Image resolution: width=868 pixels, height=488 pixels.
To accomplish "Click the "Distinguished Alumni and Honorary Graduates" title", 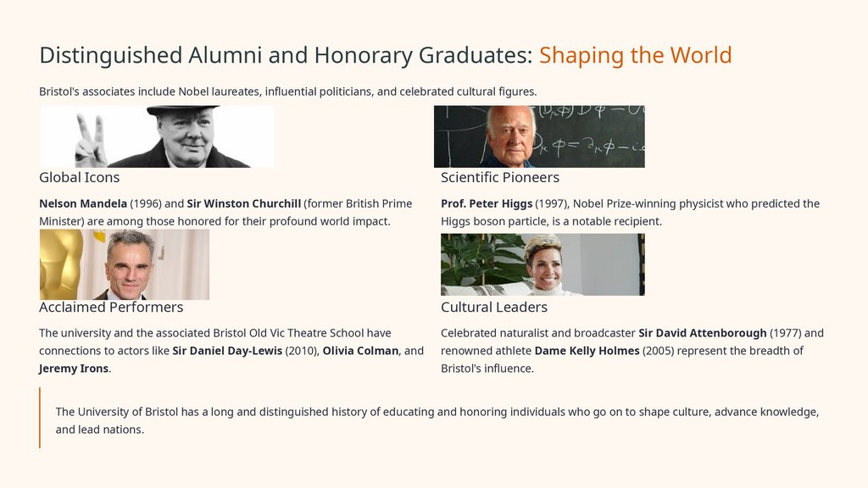I will [286, 56].
